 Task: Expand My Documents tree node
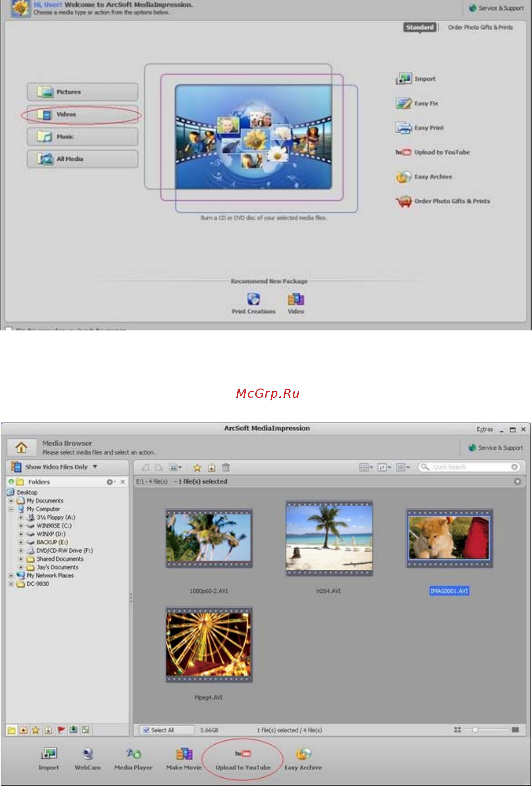[11, 500]
